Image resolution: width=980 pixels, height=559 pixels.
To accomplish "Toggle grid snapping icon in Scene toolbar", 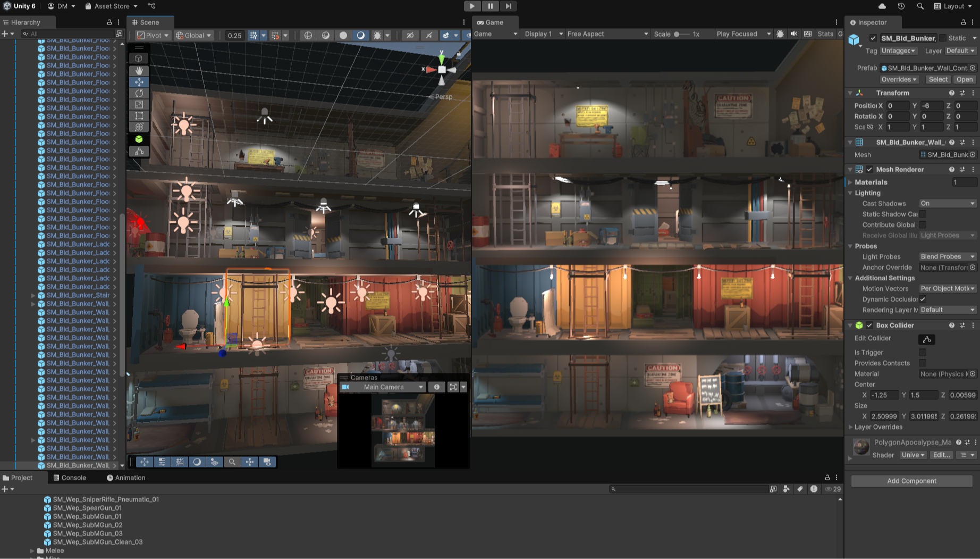I will click(254, 35).
